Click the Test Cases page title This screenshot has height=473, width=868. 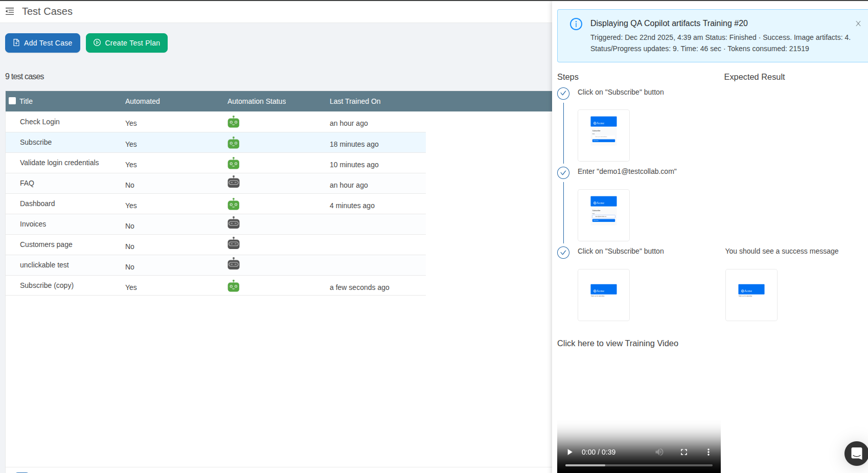(x=47, y=11)
